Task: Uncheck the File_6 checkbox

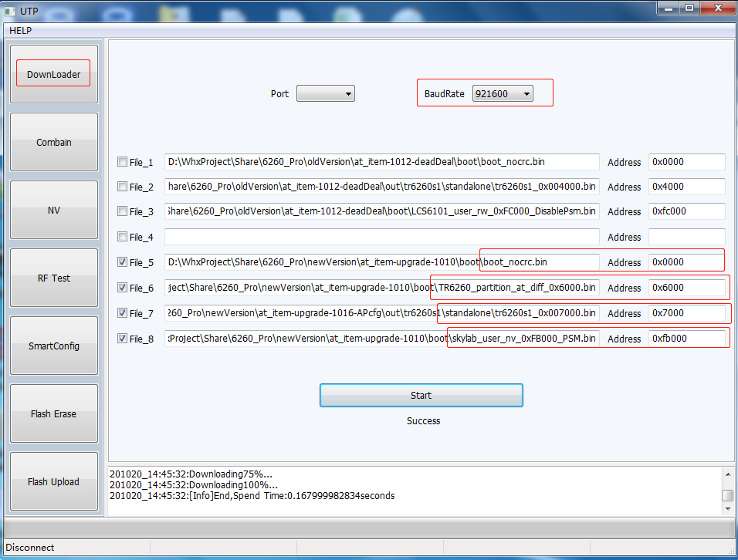Action: click(x=123, y=287)
